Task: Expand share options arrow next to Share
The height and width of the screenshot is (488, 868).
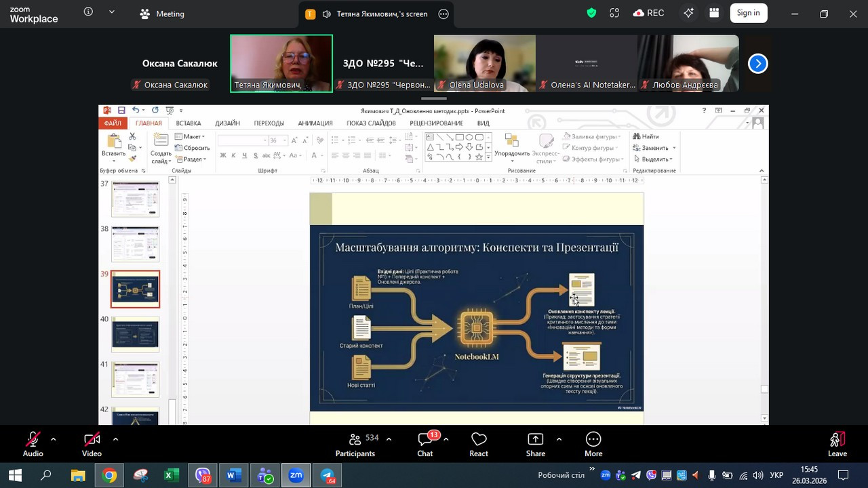Action: [559, 439]
